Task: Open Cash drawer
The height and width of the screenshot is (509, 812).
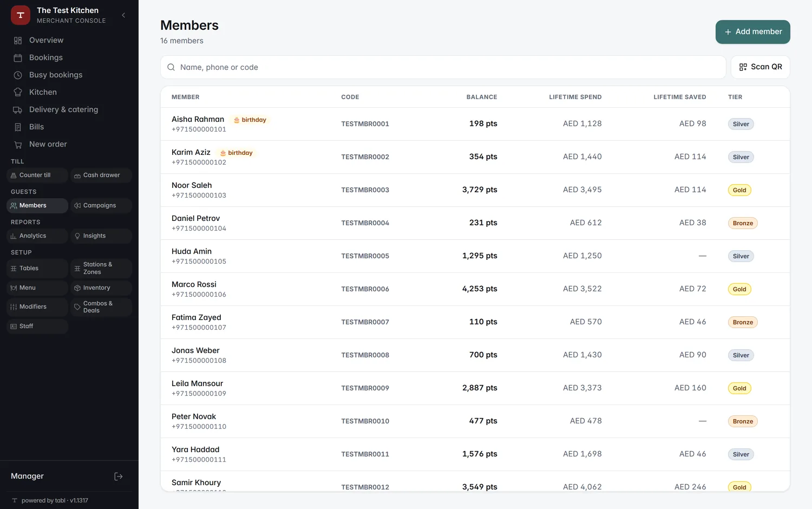Action: (101, 175)
